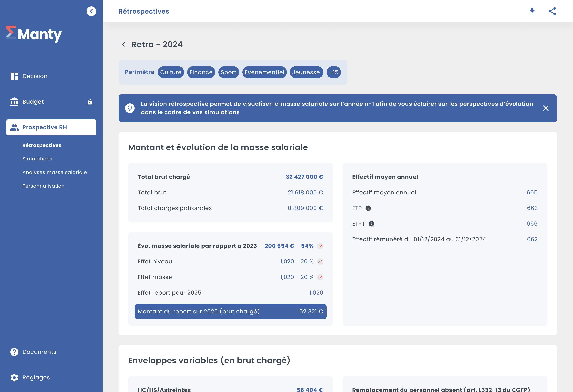
Task: Select the Décision menu item
Action: tap(51, 76)
